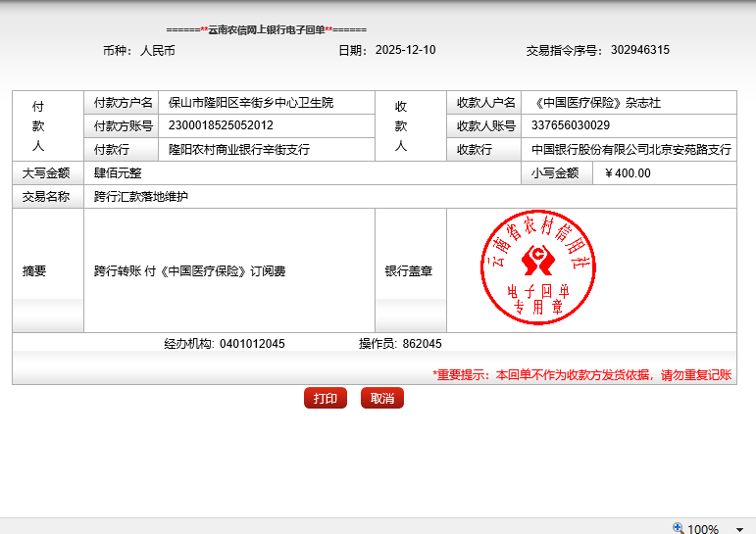The height and width of the screenshot is (534, 756).
Task: Click the amount ¥ 400.00
Action: coord(628,173)
